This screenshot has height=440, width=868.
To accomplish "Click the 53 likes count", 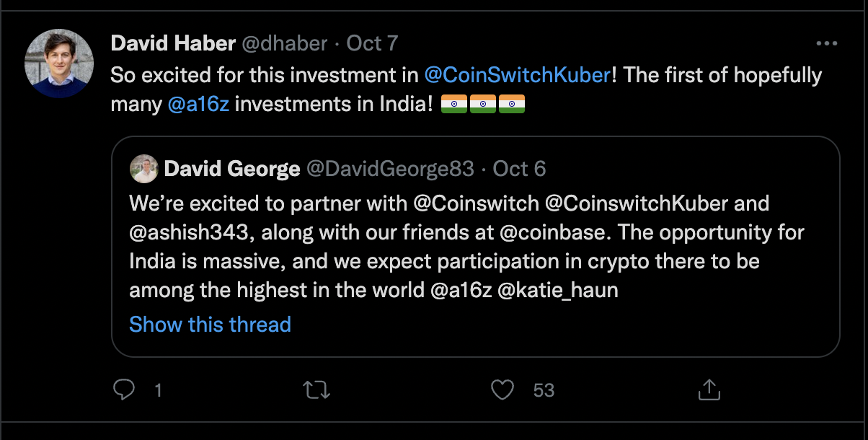I will [x=544, y=390].
